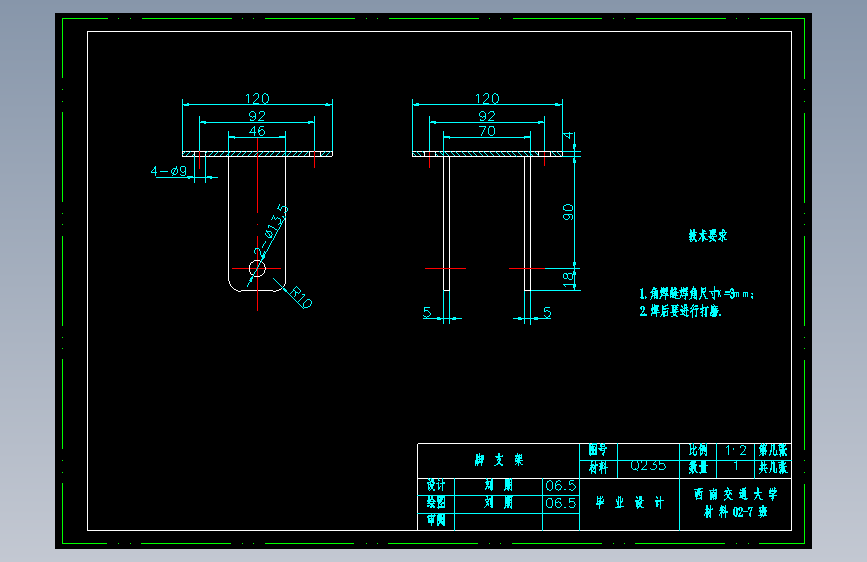Viewport: 867px width, 562px height.
Task: Click the "第几张" sheet number cell
Action: click(773, 450)
